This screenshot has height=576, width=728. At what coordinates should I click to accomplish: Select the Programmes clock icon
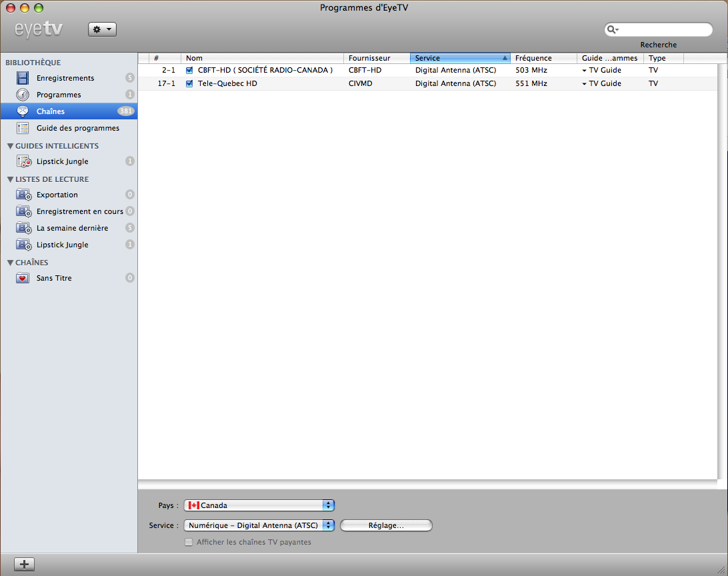[22, 95]
